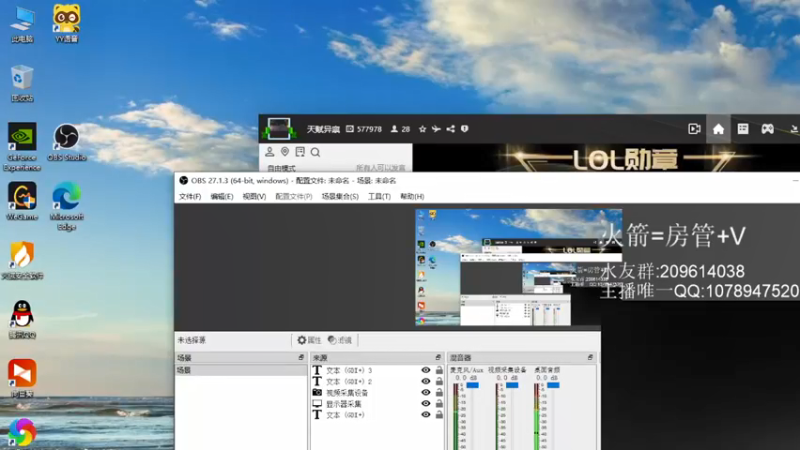Click the 桌面音频 mixer channel label
Viewport: 800px width, 450px height.
547,370
